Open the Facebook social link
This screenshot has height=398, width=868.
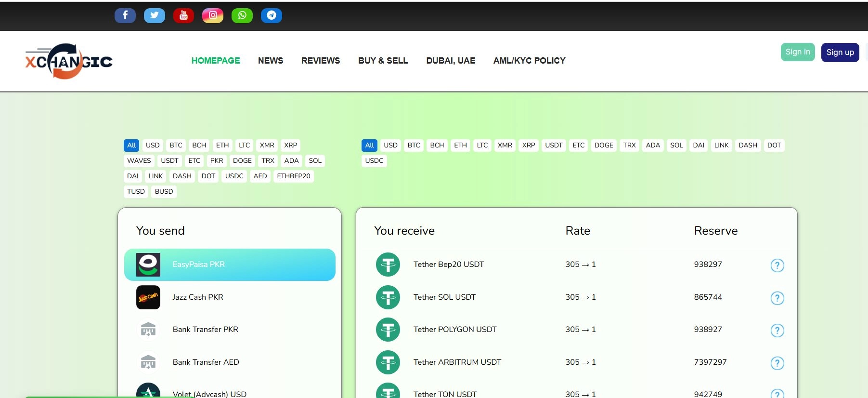125,15
